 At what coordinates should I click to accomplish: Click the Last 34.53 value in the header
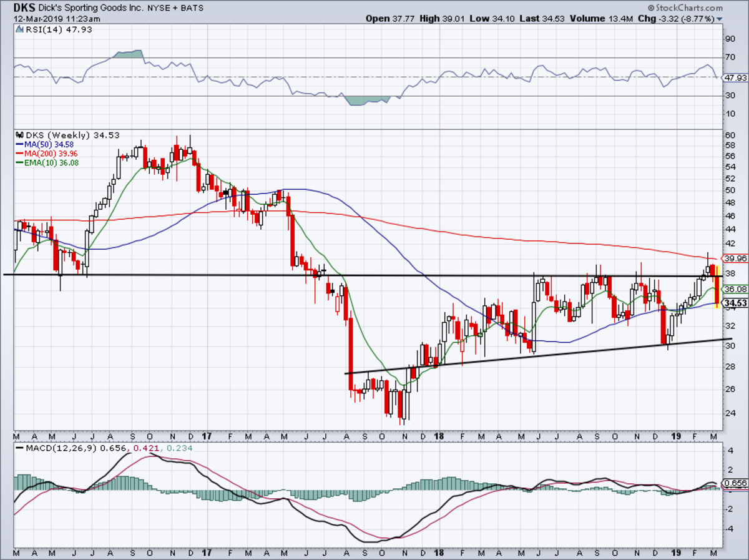(x=542, y=19)
